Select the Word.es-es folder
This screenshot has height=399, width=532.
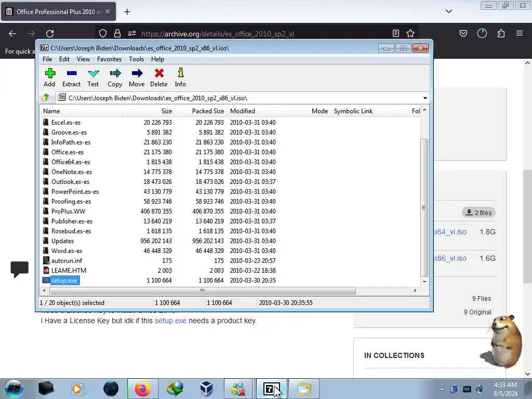click(66, 251)
